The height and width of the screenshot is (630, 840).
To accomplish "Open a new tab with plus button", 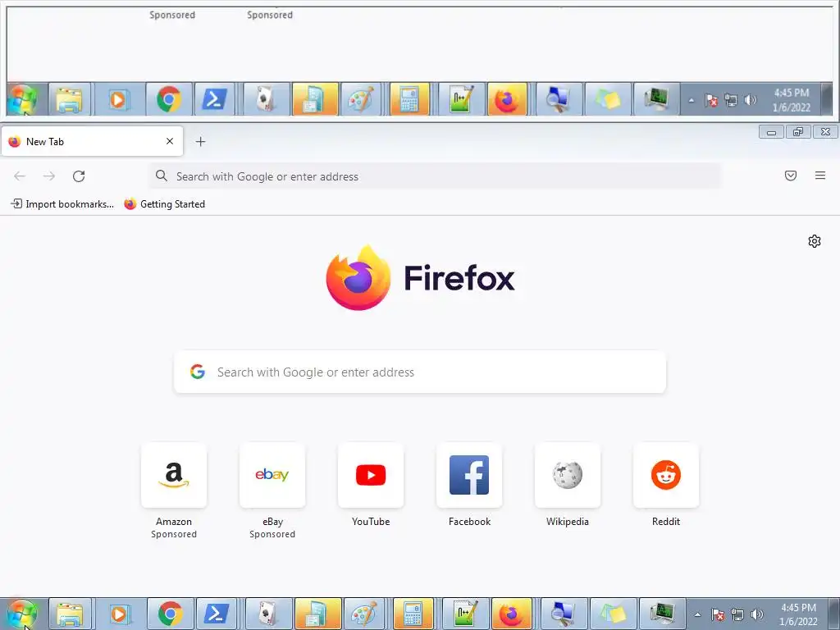I will (x=200, y=141).
